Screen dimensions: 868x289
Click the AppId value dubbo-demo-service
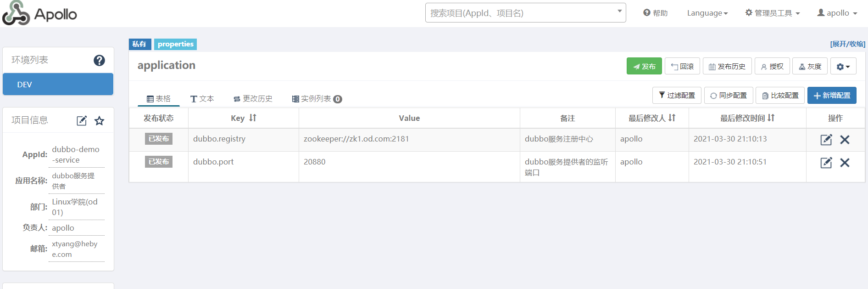pos(76,154)
